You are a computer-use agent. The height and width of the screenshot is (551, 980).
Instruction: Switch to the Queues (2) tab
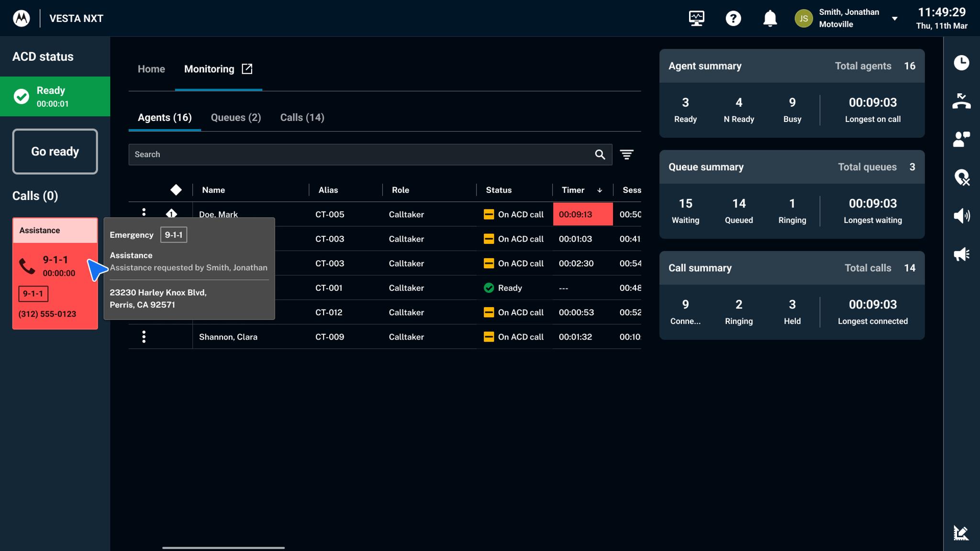pyautogui.click(x=235, y=117)
